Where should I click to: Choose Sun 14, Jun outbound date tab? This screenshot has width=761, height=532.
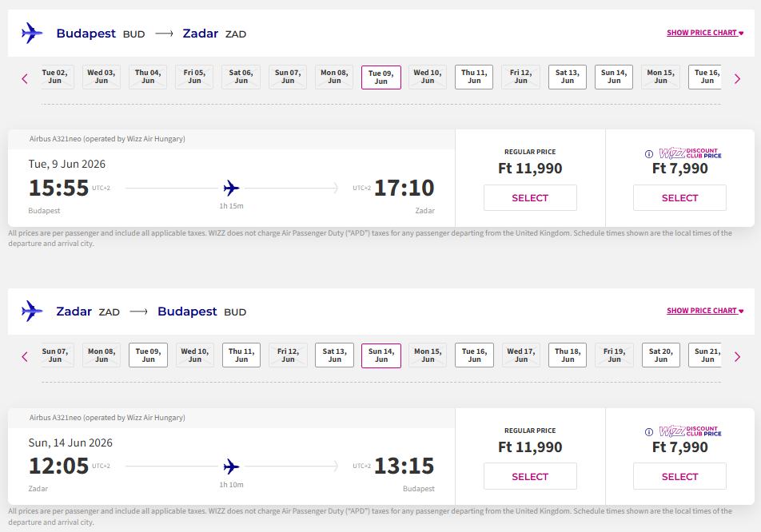point(614,77)
